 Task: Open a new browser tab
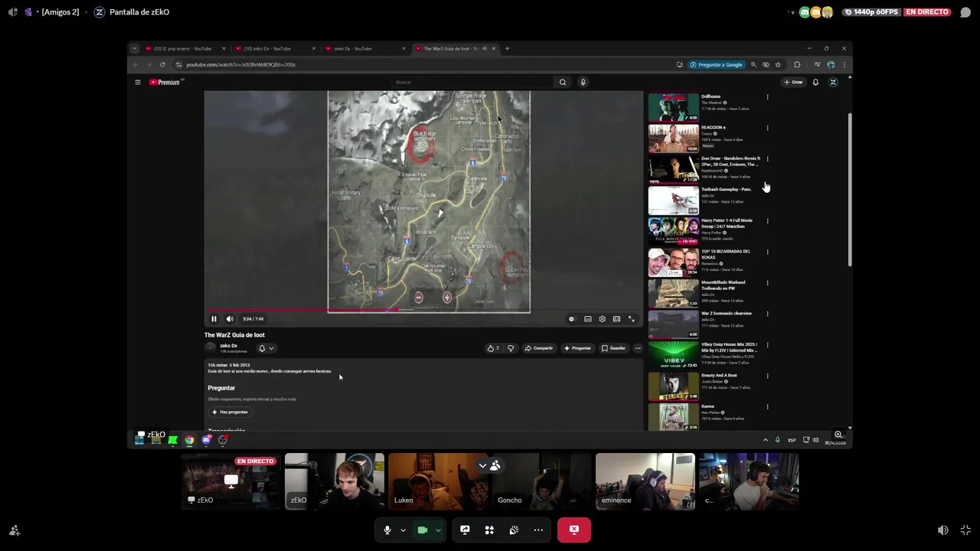pos(507,48)
